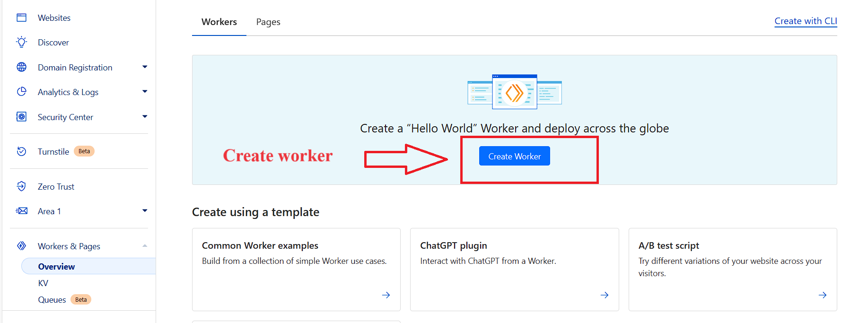
Task: Click the Domain Registration globe icon
Action: coord(21,67)
